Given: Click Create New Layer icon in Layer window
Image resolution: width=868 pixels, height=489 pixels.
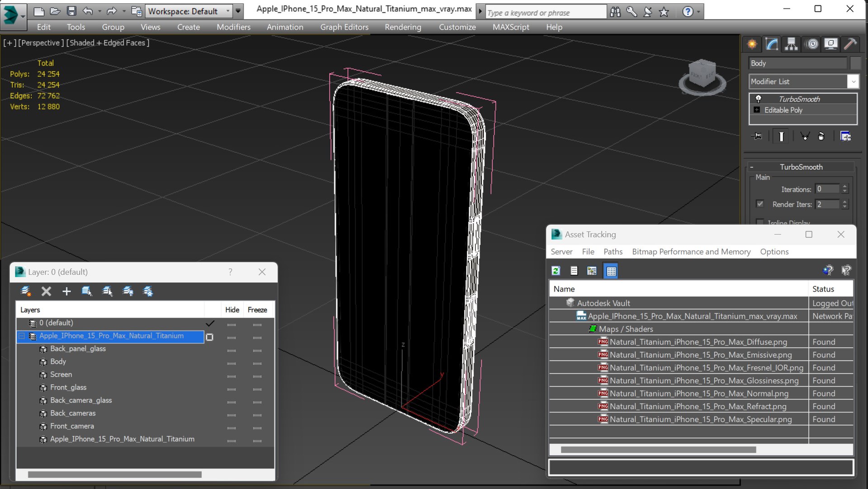Looking at the screenshot, I should (x=26, y=291).
